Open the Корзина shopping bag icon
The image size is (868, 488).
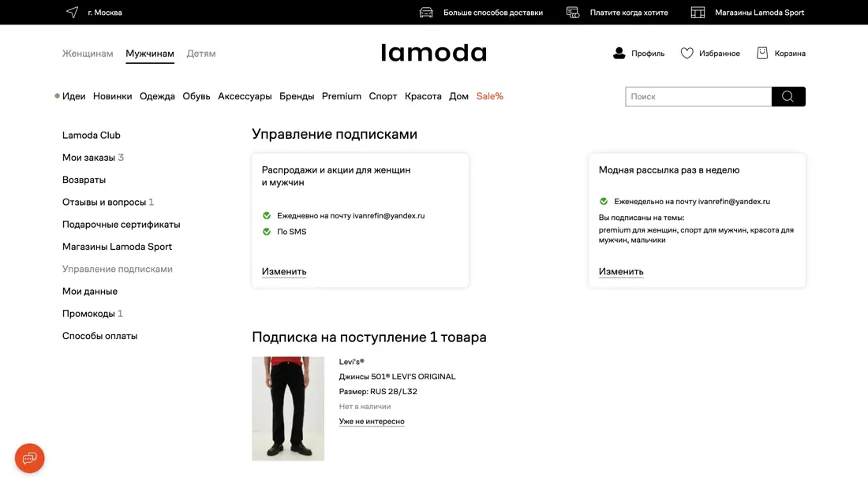pyautogui.click(x=762, y=53)
